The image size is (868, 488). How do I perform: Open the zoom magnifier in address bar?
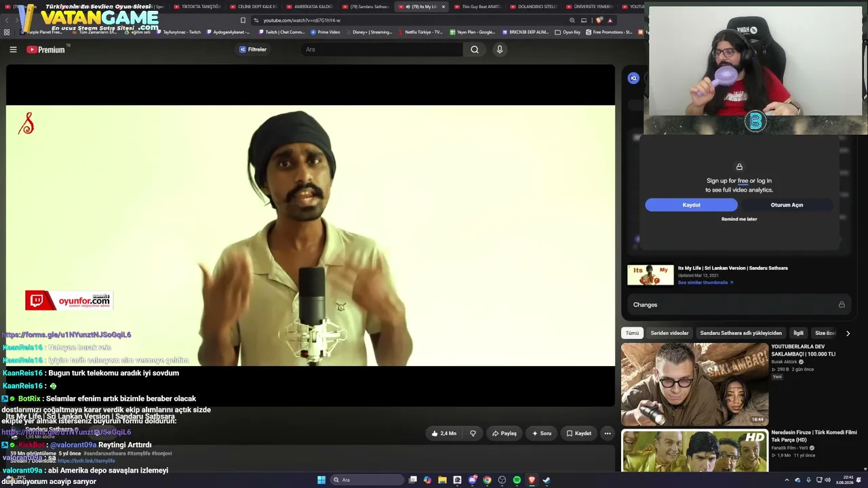click(x=572, y=20)
